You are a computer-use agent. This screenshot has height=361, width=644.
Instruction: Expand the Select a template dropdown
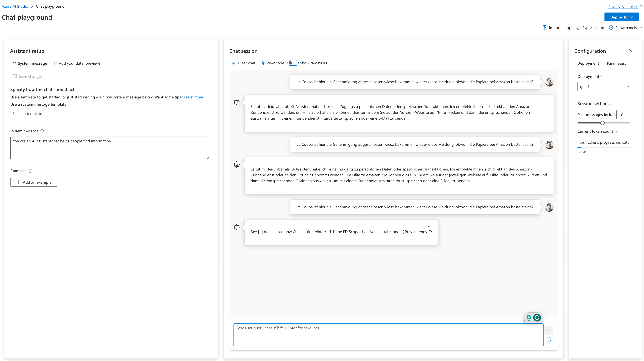[110, 114]
